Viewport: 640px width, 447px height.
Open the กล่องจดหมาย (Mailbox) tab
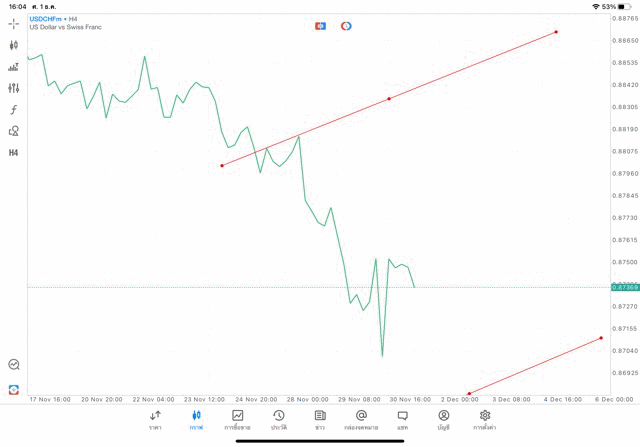pyautogui.click(x=361, y=420)
